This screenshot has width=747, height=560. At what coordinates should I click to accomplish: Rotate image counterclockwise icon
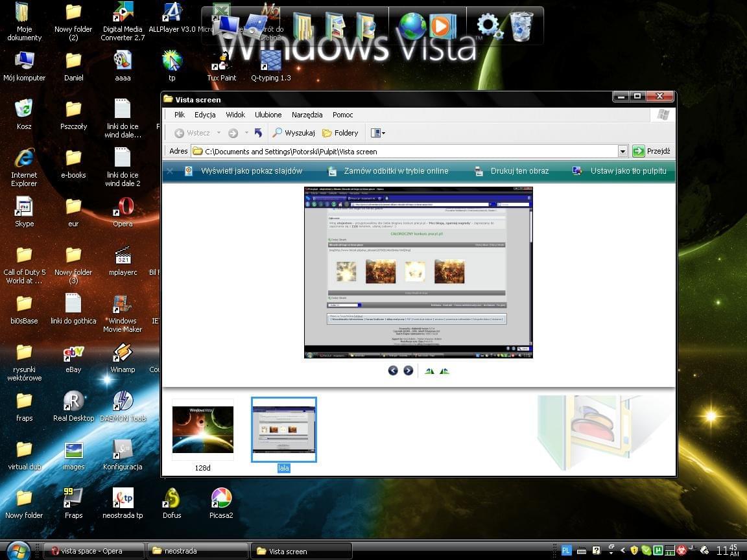coord(444,371)
